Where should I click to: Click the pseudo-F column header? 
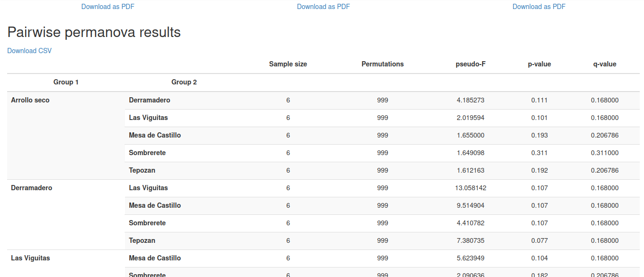[470, 64]
